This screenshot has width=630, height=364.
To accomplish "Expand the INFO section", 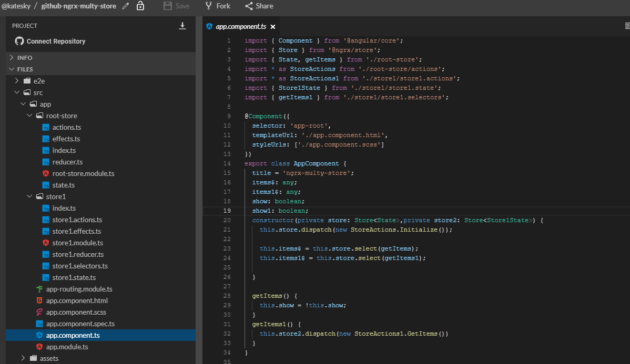I will 22,57.
